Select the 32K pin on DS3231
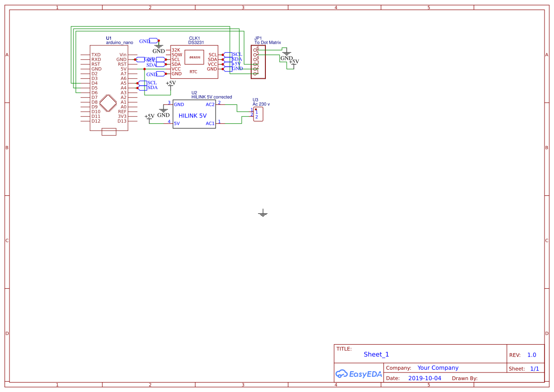The height and width of the screenshot is (392, 554). point(176,50)
